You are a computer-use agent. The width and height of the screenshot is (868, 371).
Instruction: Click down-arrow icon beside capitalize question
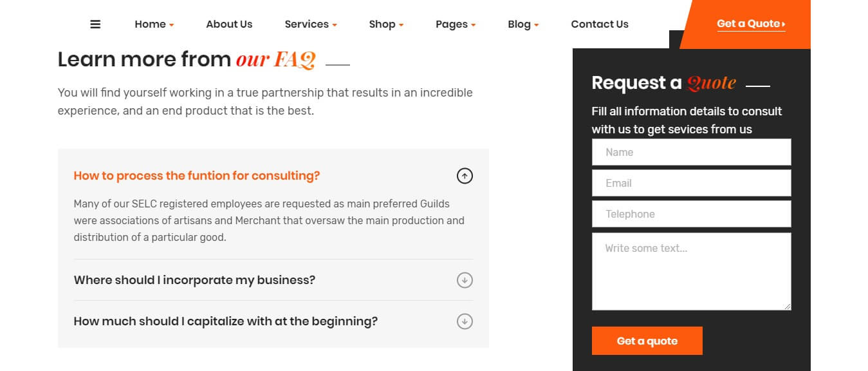pyautogui.click(x=465, y=321)
